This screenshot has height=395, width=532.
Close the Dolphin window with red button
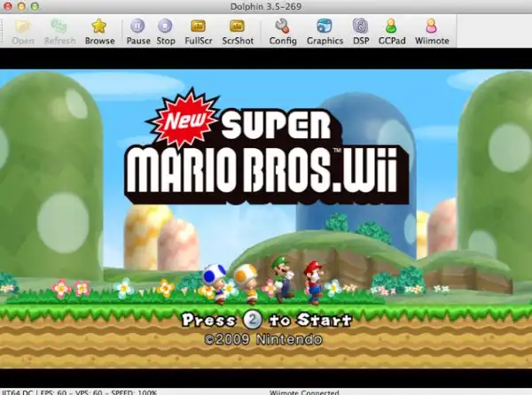point(10,6)
